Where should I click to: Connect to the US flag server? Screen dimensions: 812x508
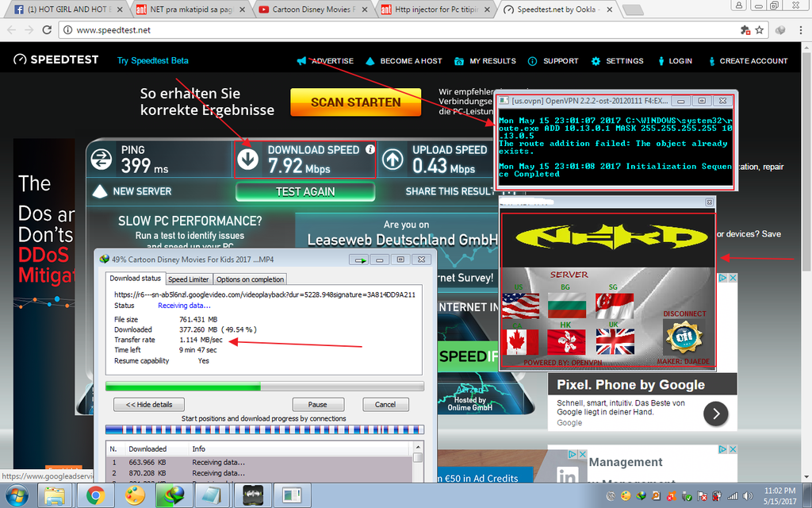point(520,305)
